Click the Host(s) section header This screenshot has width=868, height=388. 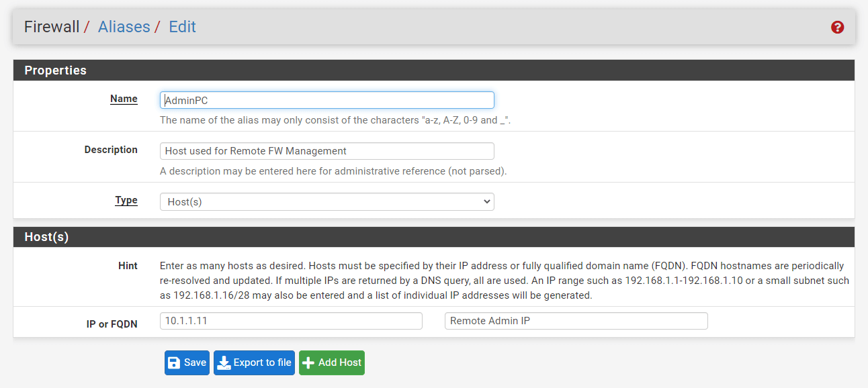[434, 237]
